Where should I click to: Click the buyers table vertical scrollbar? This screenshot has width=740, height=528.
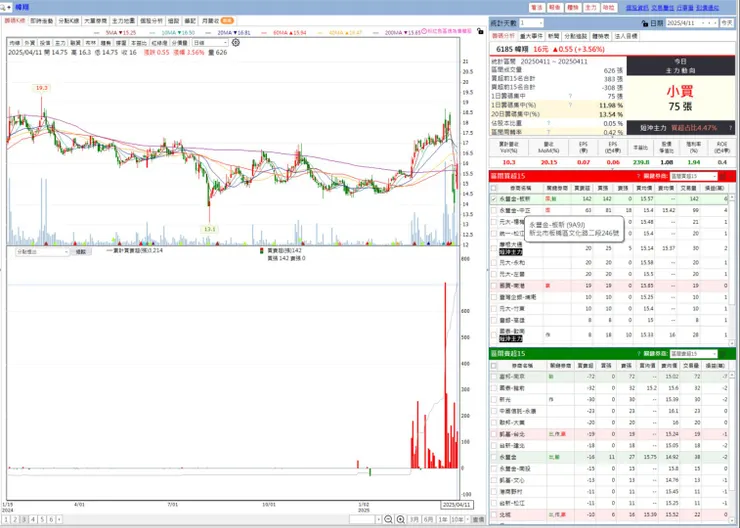coord(732,269)
